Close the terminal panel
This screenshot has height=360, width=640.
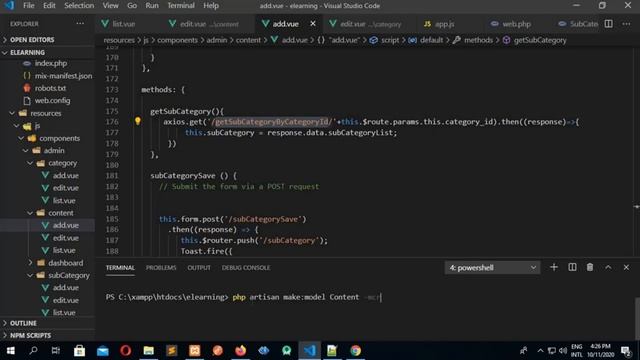point(626,267)
